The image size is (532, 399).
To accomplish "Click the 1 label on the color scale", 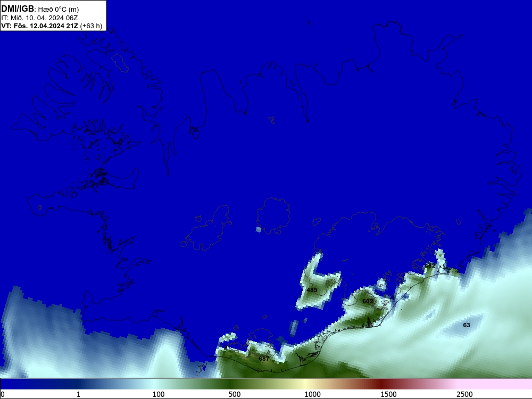I will pyautogui.click(x=78, y=394).
